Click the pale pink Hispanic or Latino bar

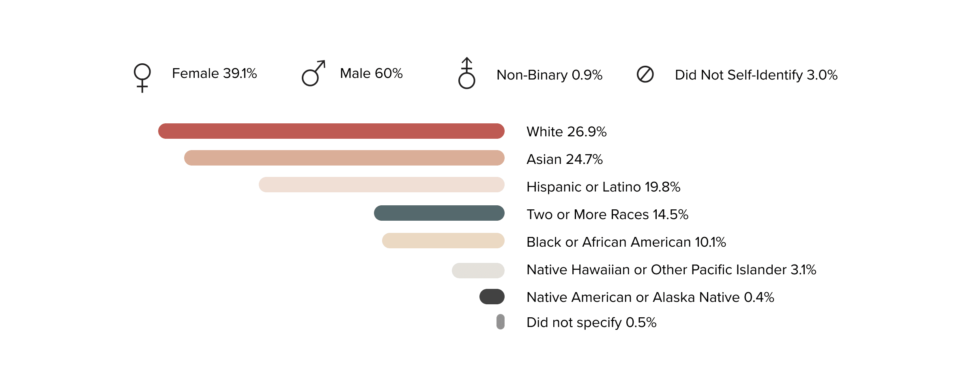(381, 185)
